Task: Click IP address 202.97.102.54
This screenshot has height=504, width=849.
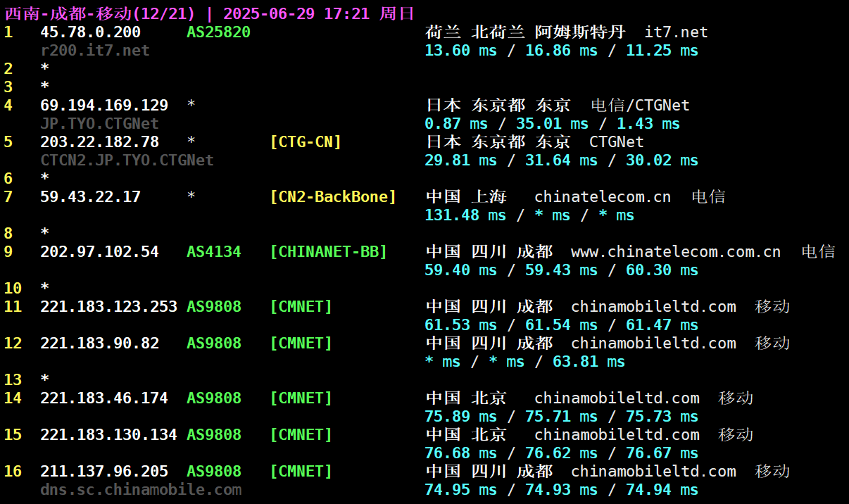Action: click(99, 252)
